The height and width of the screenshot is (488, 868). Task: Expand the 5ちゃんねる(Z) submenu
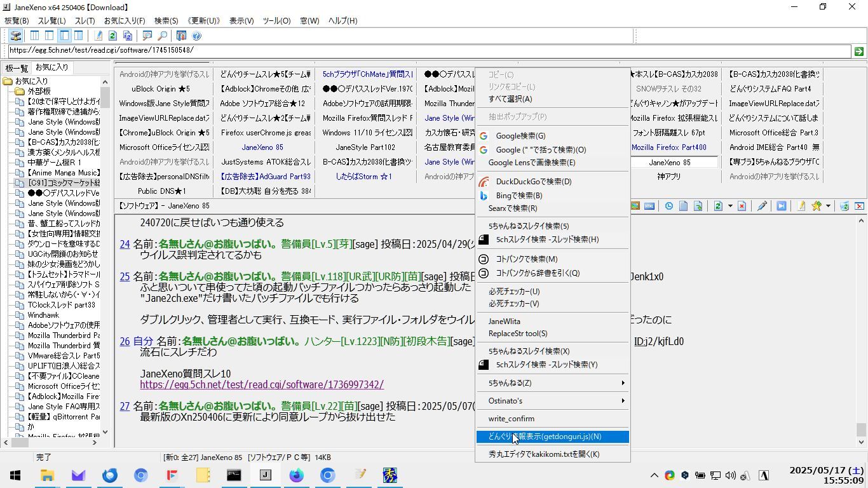553,383
